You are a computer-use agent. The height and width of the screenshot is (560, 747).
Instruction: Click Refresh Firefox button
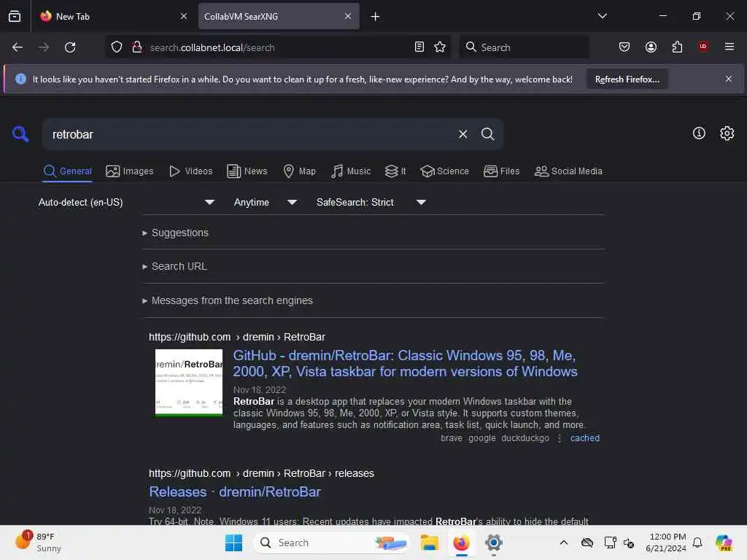pyautogui.click(x=627, y=79)
